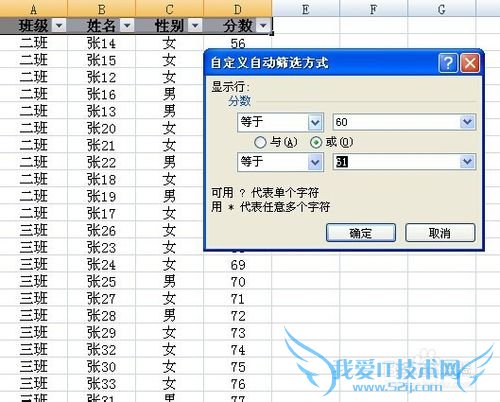The width and height of the screenshot is (500, 402).
Task: Select column B header
Action: click(x=102, y=8)
